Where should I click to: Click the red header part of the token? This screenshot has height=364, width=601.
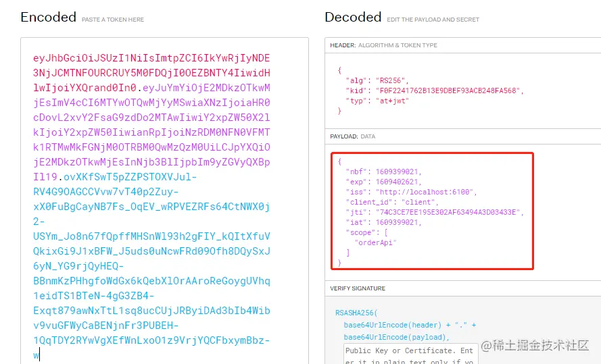[151, 73]
